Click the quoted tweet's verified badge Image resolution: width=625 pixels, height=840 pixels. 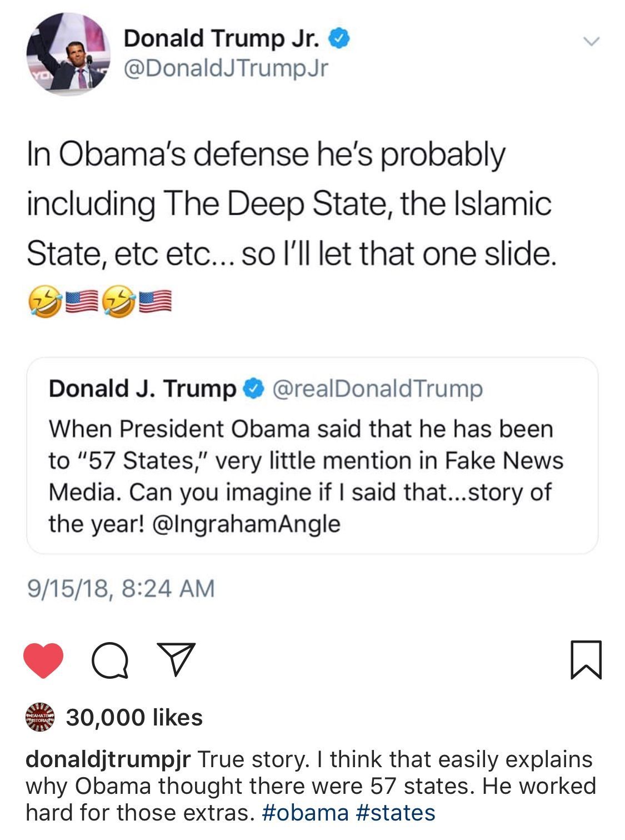pyautogui.click(x=253, y=389)
